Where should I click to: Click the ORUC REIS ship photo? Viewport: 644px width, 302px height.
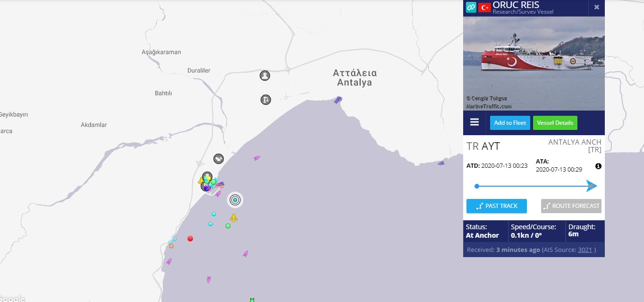[x=534, y=63]
